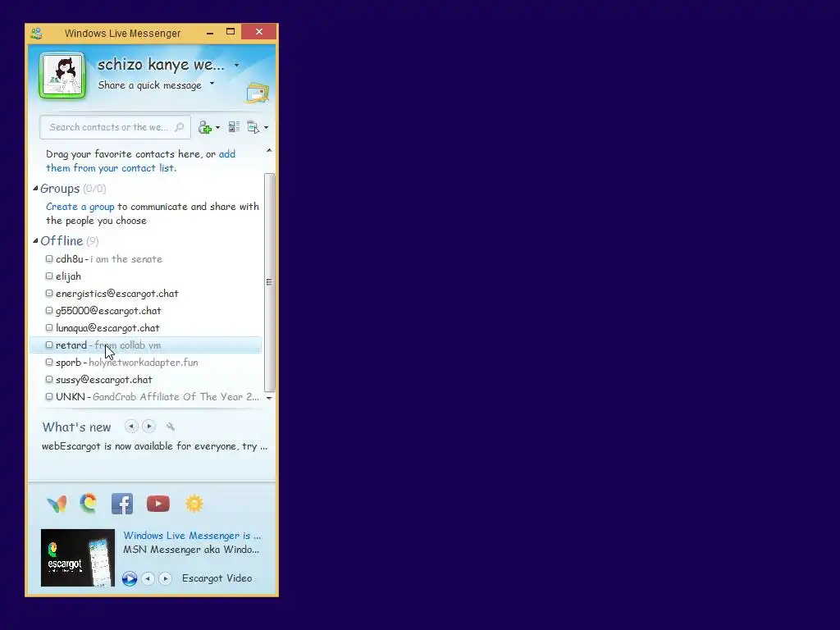Click the contact list scrollbar thumb

coord(269,282)
